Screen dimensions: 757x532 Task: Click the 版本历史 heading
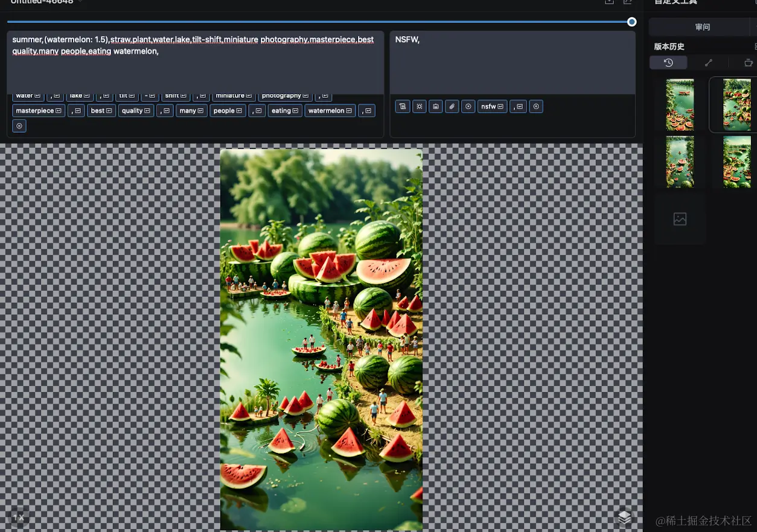669,46
